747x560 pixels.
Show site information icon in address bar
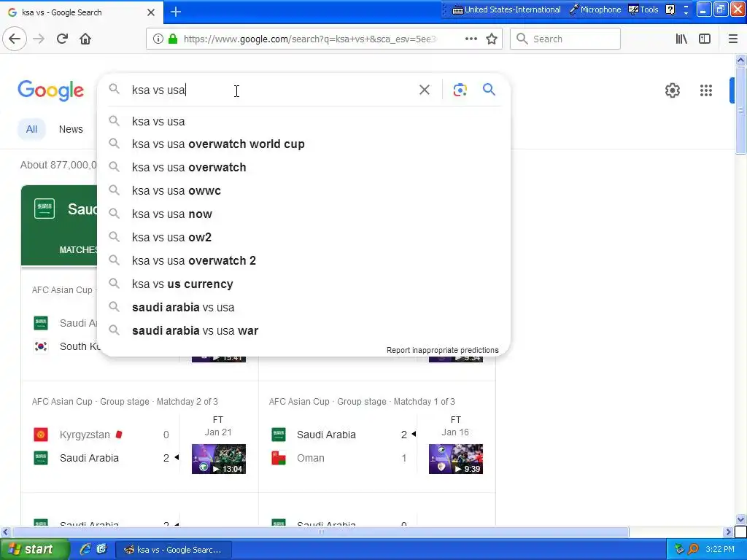158,39
